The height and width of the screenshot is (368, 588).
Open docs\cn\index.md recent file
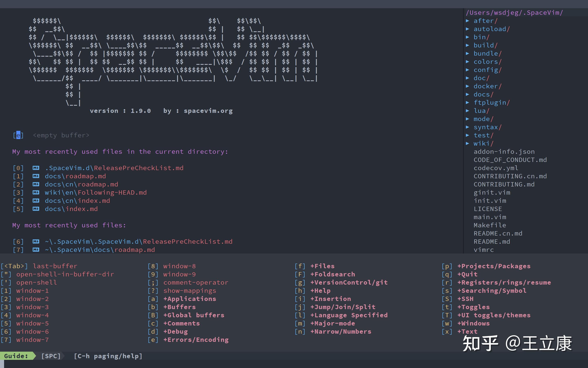(x=78, y=201)
